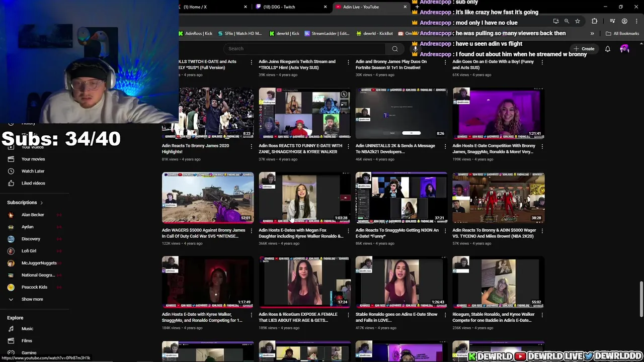Click the Create button on YouTube

click(x=584, y=49)
